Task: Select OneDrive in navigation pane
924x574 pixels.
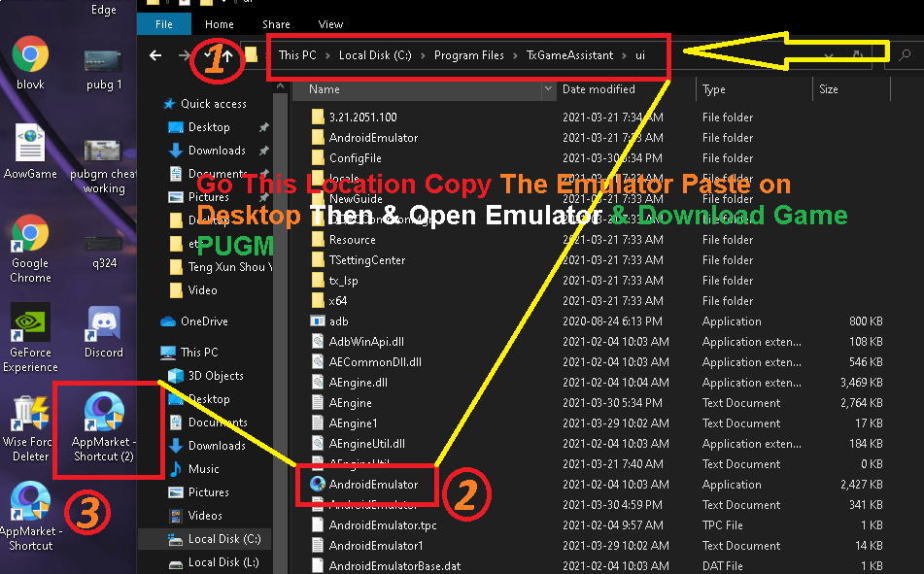Action: [194, 321]
